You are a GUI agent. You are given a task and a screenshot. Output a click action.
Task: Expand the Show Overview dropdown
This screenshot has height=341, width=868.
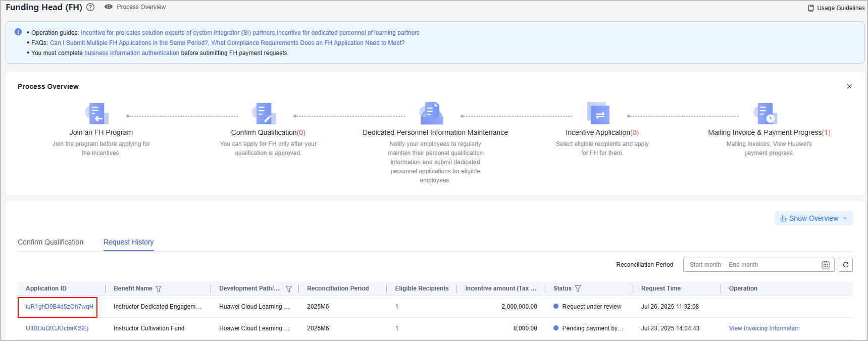coord(813,218)
